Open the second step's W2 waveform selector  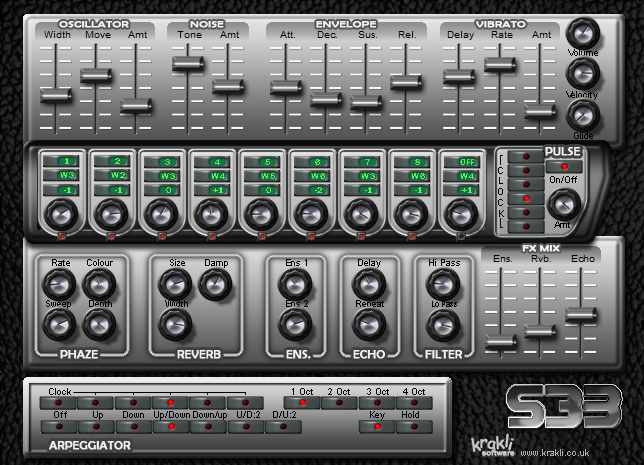pyautogui.click(x=115, y=176)
